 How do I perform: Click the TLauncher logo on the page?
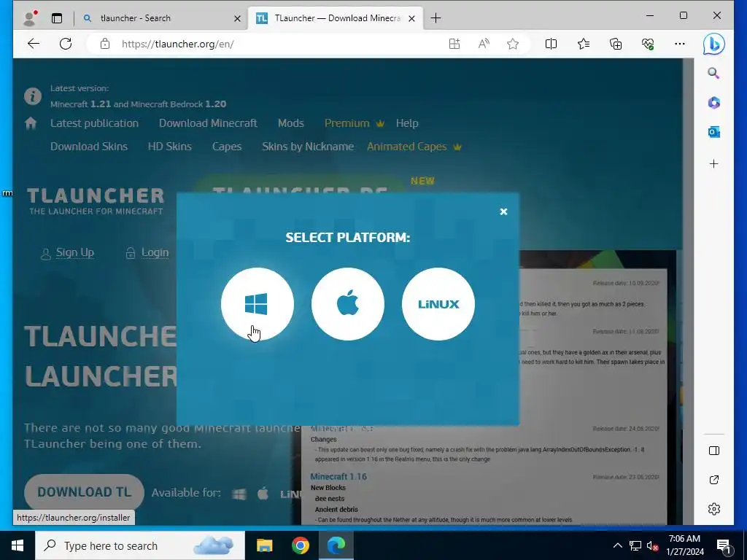pyautogui.click(x=96, y=201)
